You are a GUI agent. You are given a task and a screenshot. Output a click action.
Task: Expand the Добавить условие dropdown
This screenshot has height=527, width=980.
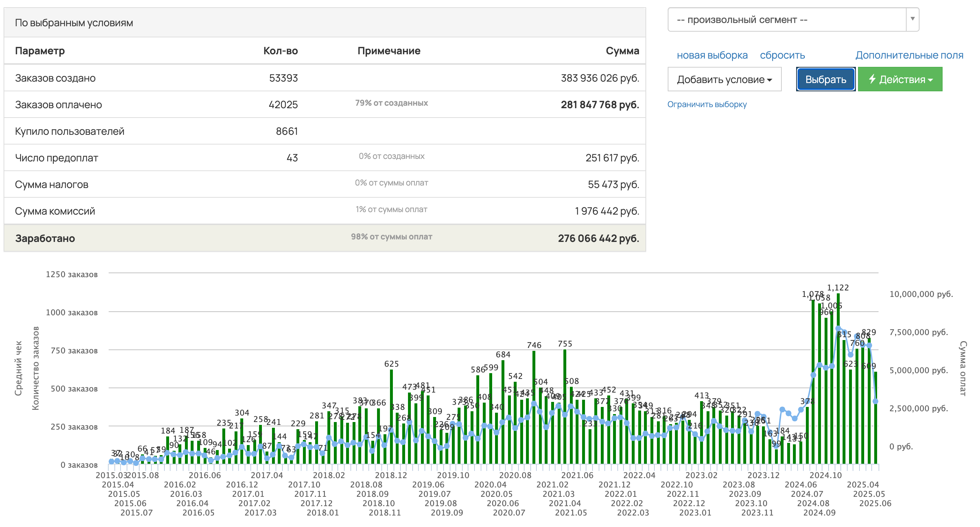click(724, 79)
